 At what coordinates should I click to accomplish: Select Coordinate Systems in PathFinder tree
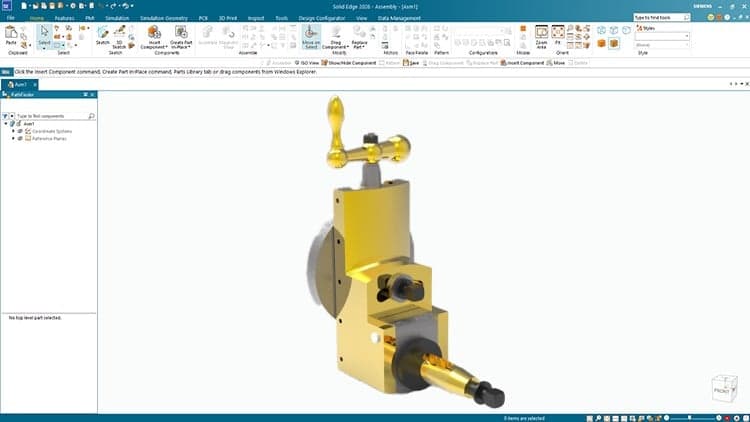(52, 131)
